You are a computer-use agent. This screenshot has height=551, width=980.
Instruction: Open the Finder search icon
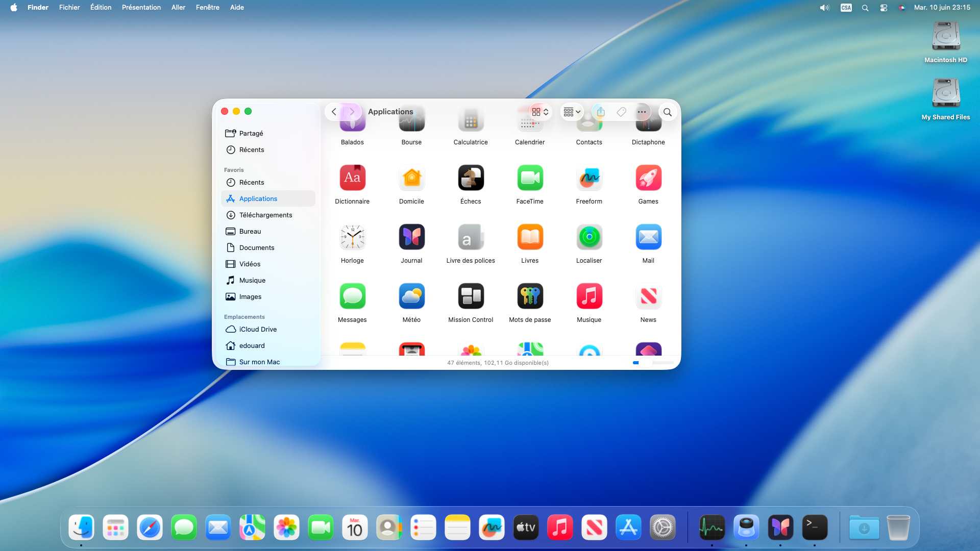coord(667,112)
